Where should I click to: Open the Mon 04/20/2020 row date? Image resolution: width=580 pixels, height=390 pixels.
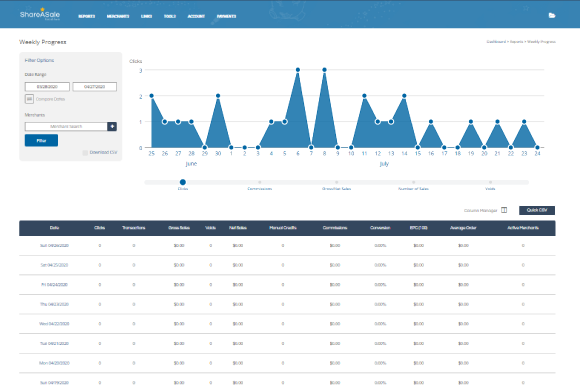click(54, 363)
